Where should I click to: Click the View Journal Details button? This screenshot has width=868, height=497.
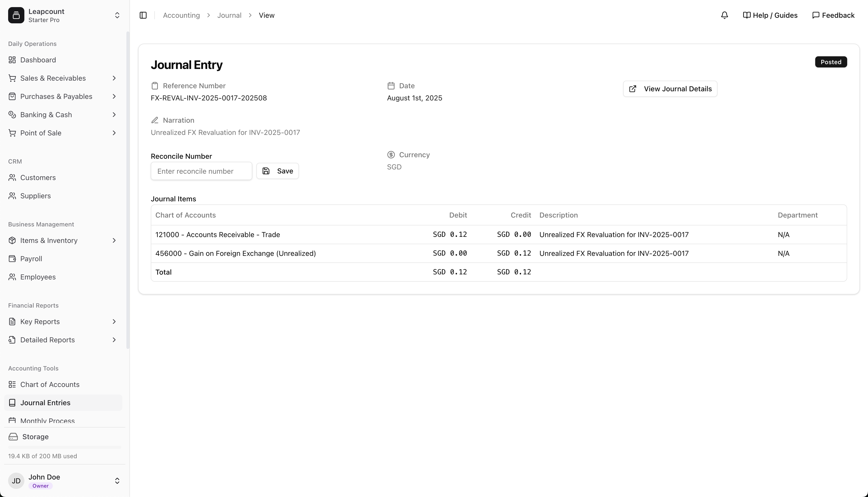coord(670,89)
